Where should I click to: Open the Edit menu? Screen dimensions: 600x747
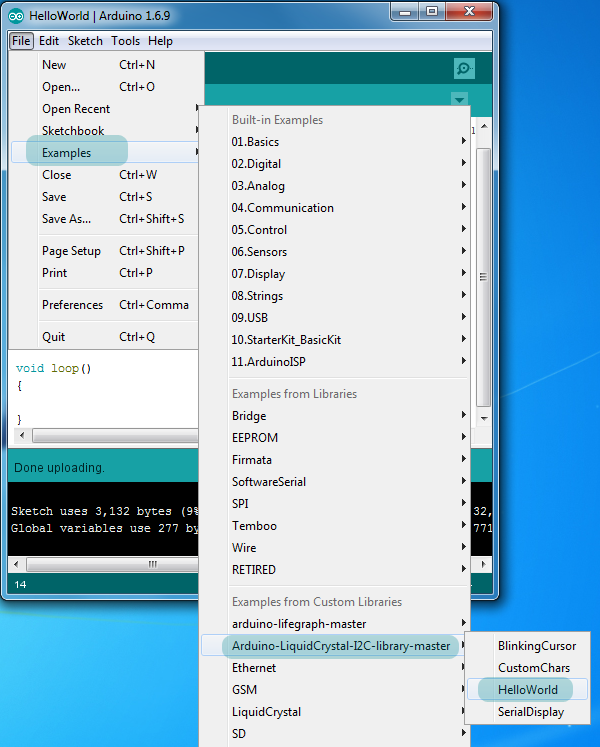tap(49, 41)
